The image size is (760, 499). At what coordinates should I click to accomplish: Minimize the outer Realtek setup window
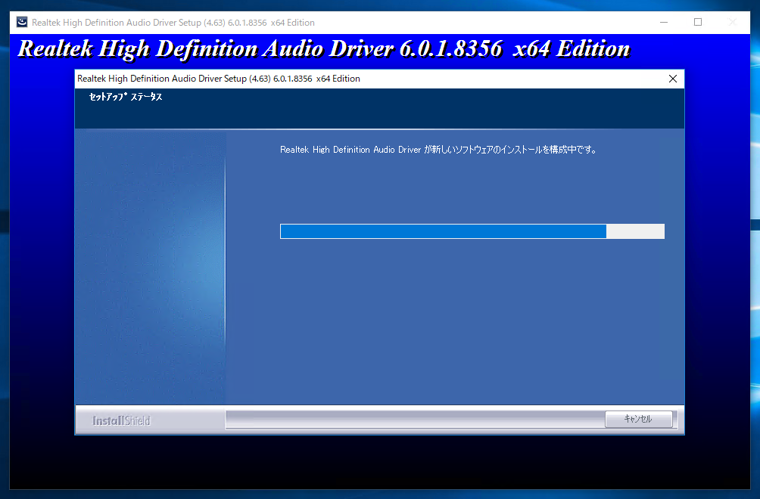click(664, 22)
